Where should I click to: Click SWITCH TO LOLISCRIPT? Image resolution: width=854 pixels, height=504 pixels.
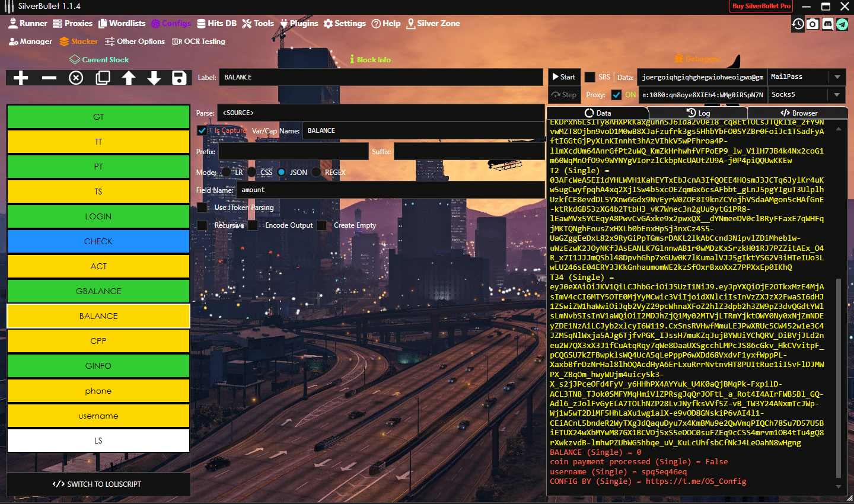(98, 484)
